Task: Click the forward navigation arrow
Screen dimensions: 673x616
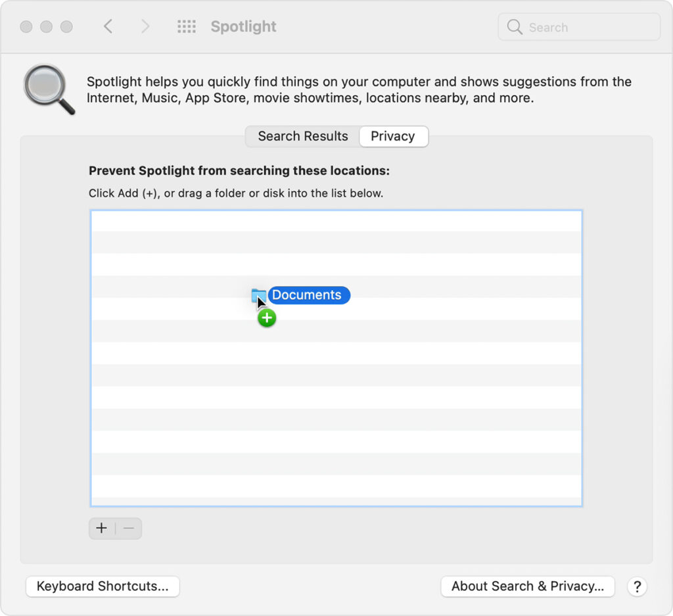Action: 145,26
